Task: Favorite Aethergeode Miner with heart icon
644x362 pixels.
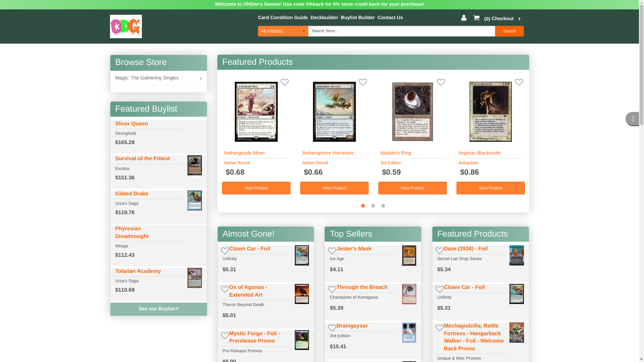Action: point(284,82)
